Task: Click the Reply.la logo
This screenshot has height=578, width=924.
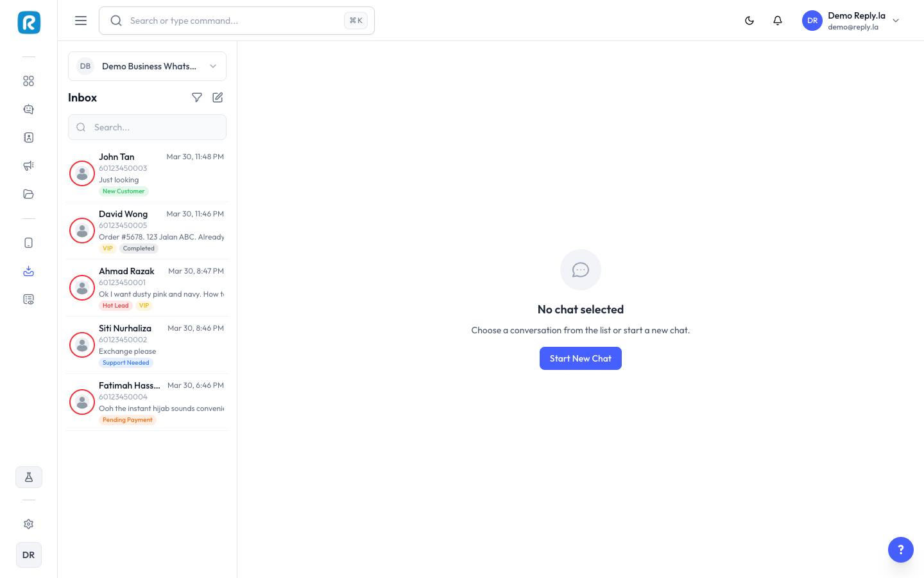Action: (29, 22)
